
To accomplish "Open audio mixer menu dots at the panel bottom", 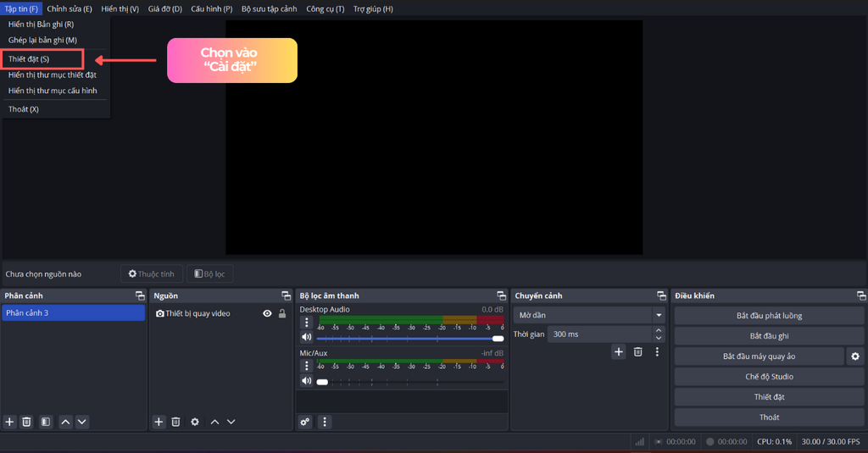I will pyautogui.click(x=325, y=422).
